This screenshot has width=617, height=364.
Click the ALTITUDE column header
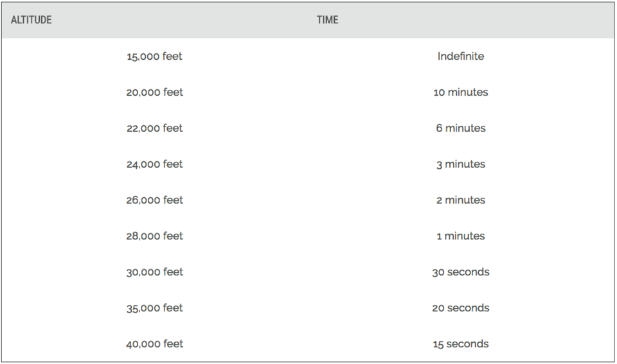(x=31, y=20)
